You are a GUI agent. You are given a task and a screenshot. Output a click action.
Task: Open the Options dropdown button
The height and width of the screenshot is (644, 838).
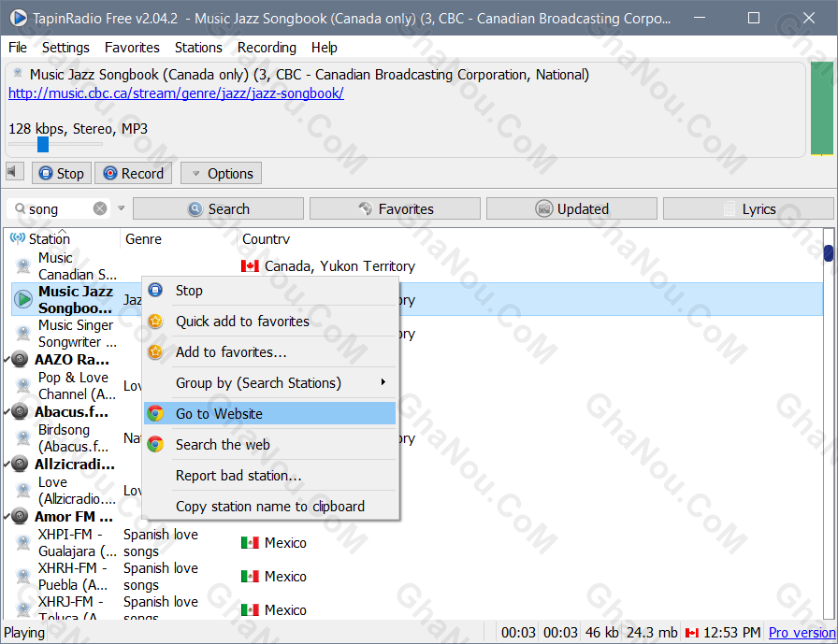pos(222,173)
